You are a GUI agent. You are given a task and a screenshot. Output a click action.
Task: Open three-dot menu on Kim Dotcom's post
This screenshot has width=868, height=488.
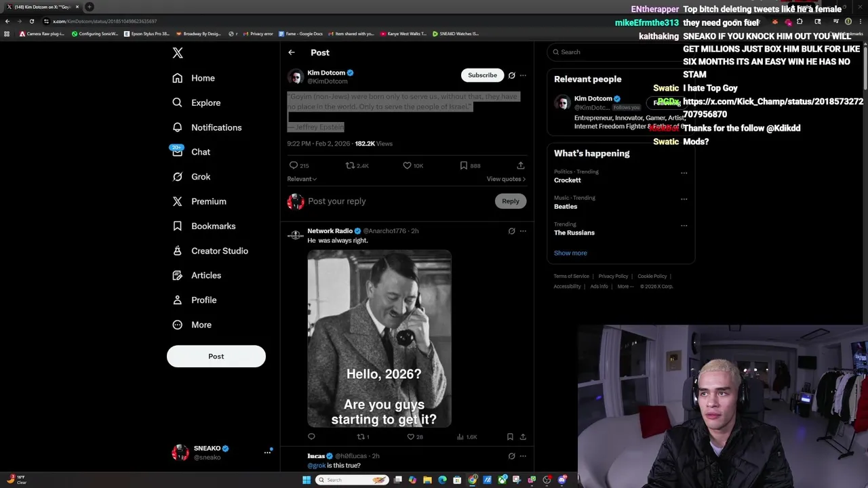(x=523, y=75)
